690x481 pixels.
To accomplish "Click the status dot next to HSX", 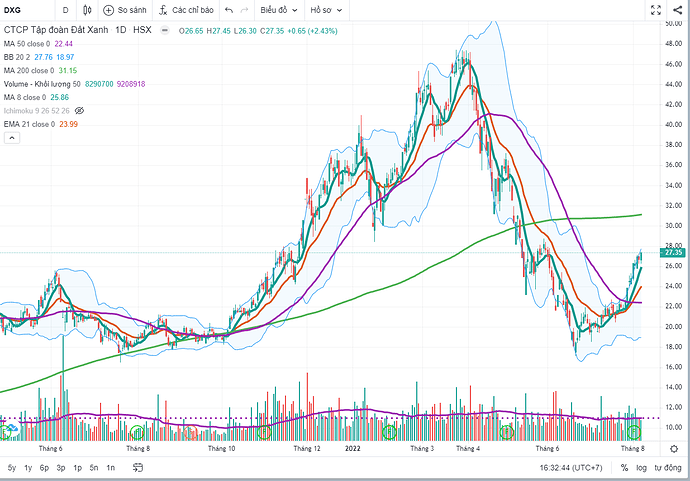I will tap(165, 30).
